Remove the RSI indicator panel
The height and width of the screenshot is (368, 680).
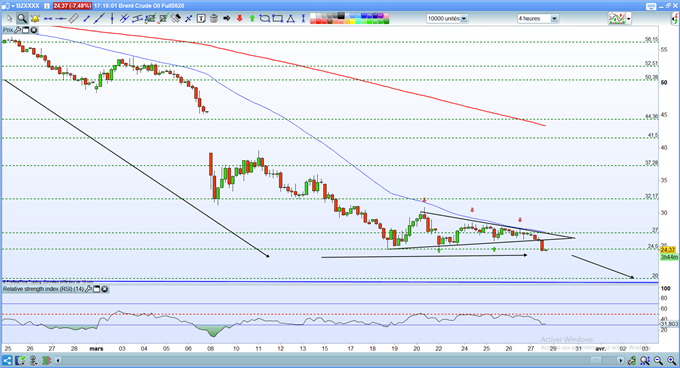click(105, 289)
